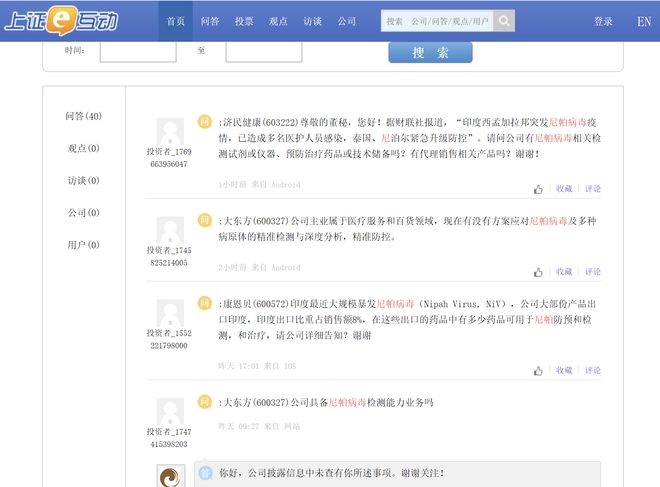
Task: Select the 公司(0) result filter
Action: 83,213
